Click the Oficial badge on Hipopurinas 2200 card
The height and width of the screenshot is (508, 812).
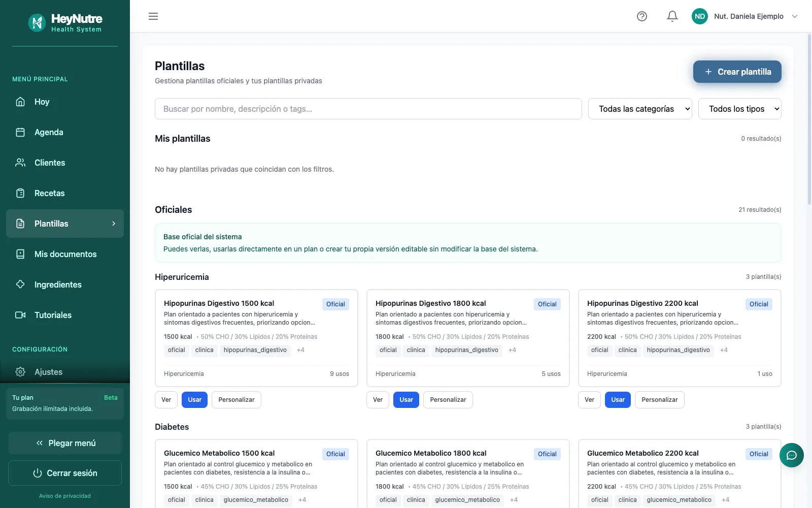[759, 304]
